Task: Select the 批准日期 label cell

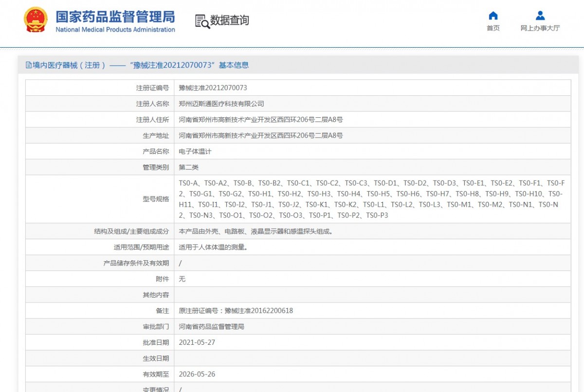Action: coord(100,342)
